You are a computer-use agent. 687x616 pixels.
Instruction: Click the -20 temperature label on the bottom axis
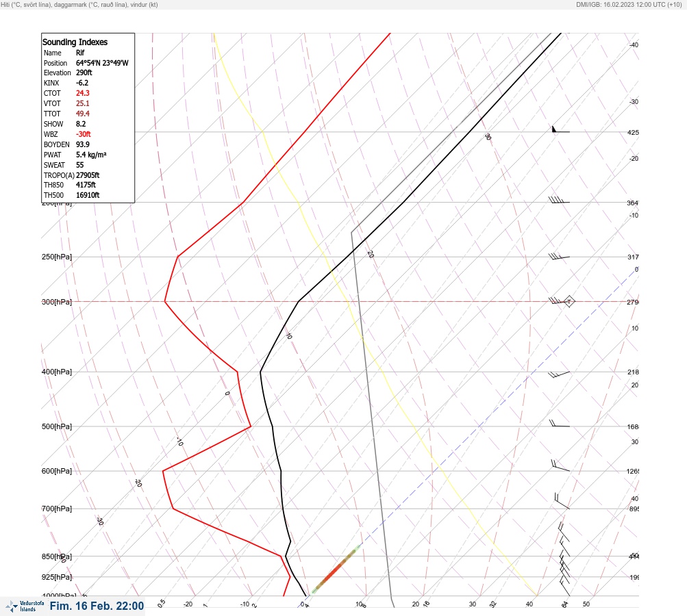[188, 604]
